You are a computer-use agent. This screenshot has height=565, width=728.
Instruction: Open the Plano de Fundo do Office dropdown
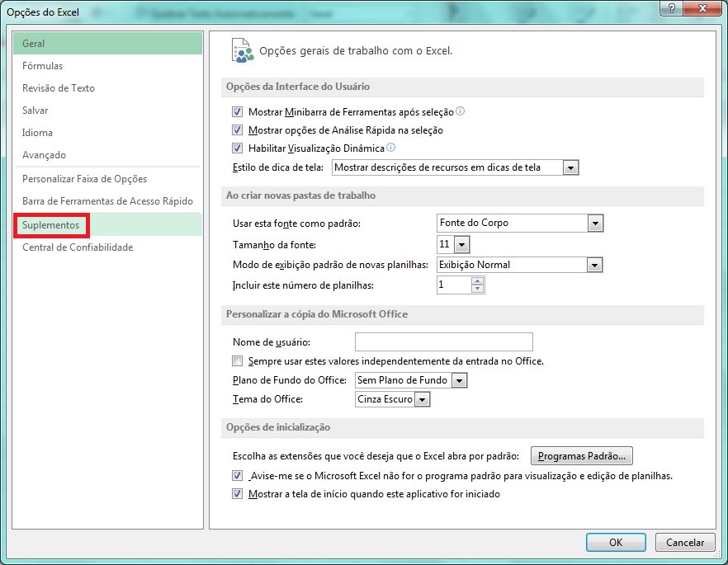coord(458,380)
